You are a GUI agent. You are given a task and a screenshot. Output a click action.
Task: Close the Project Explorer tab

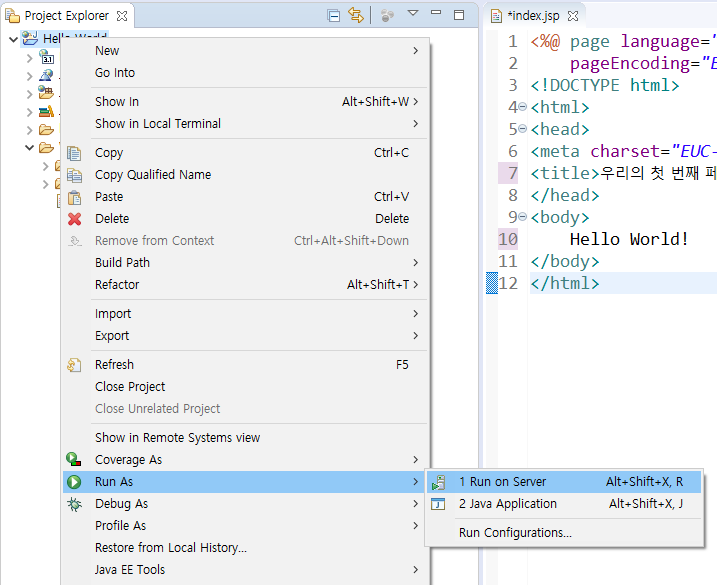point(122,16)
